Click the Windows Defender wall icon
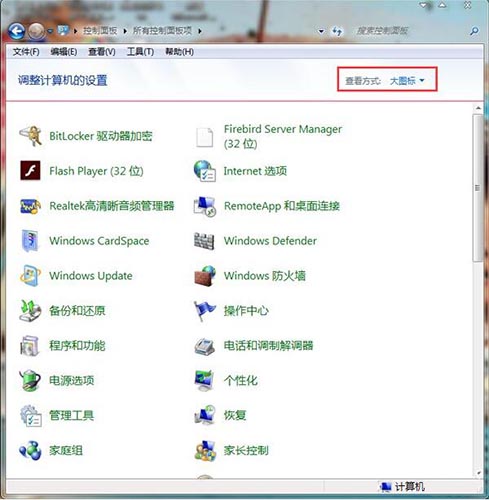 [204, 241]
